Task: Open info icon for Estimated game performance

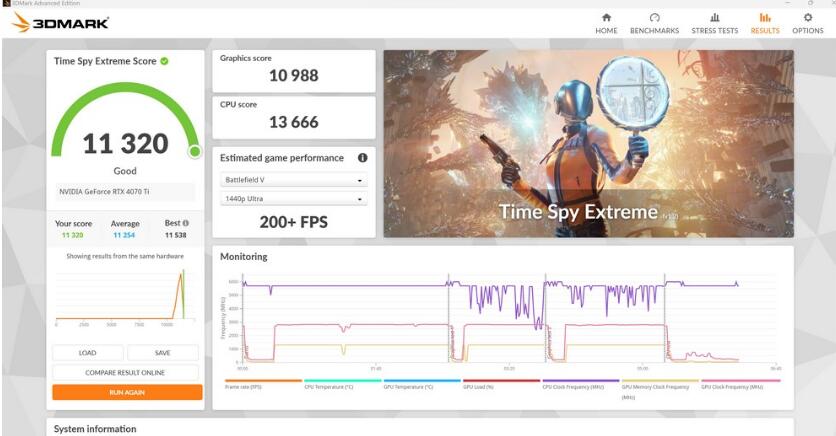Action: tap(363, 158)
